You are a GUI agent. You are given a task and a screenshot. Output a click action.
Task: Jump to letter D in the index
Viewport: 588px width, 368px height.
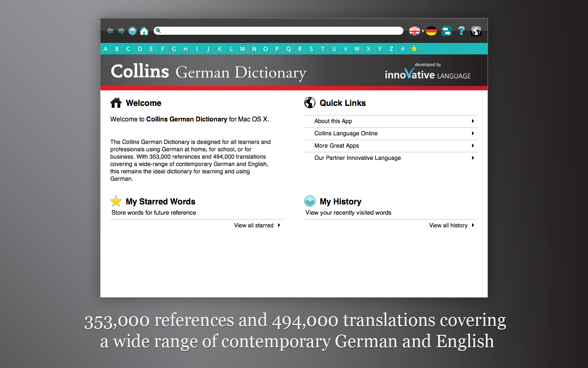point(140,49)
